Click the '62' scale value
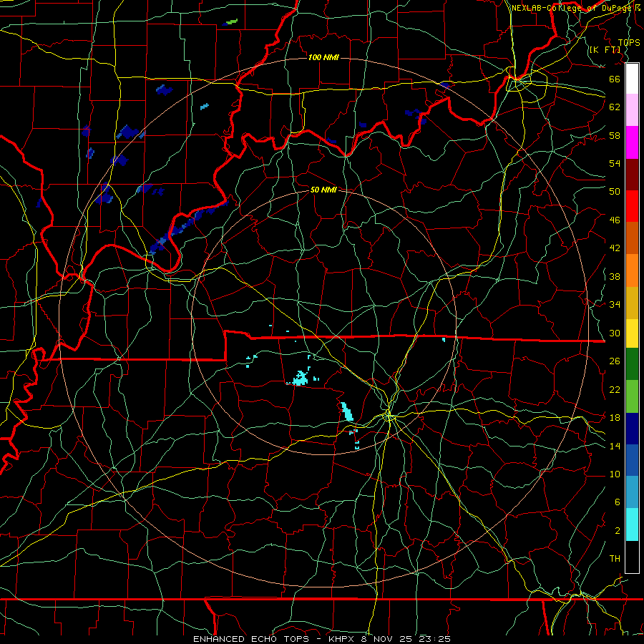 coord(615,107)
